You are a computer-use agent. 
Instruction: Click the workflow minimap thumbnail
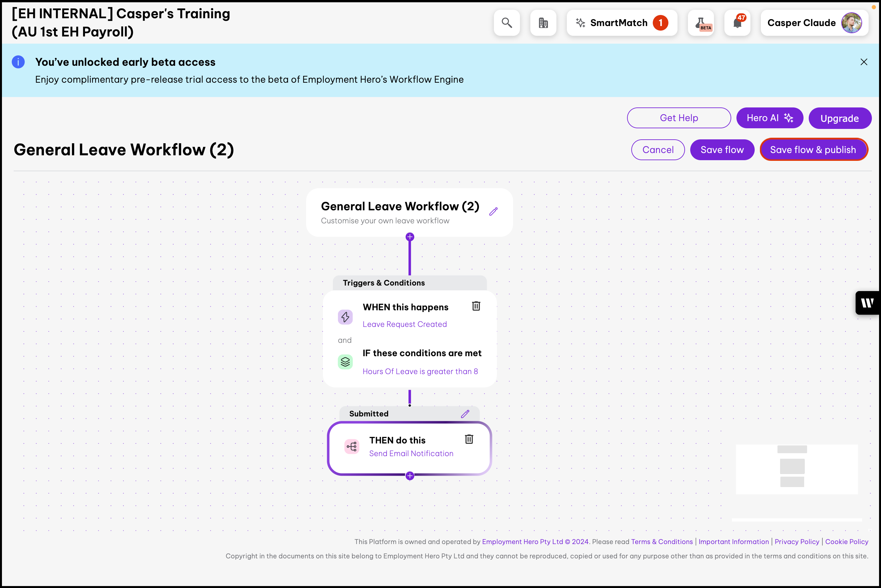coord(796,469)
